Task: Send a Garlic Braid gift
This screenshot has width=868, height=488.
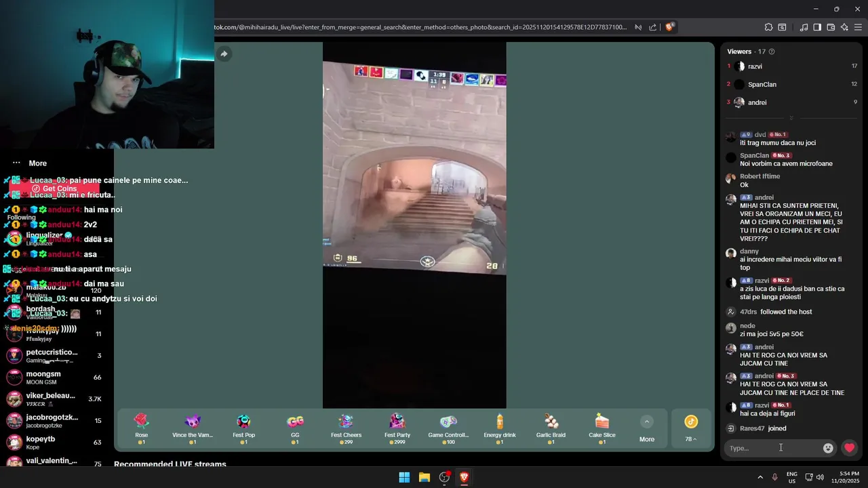Action: coord(551,429)
